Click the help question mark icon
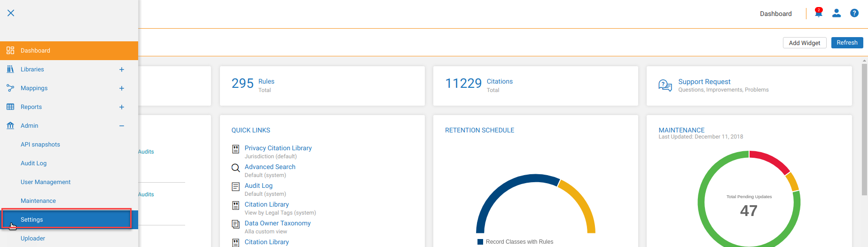Image resolution: width=868 pixels, height=247 pixels. pos(854,13)
